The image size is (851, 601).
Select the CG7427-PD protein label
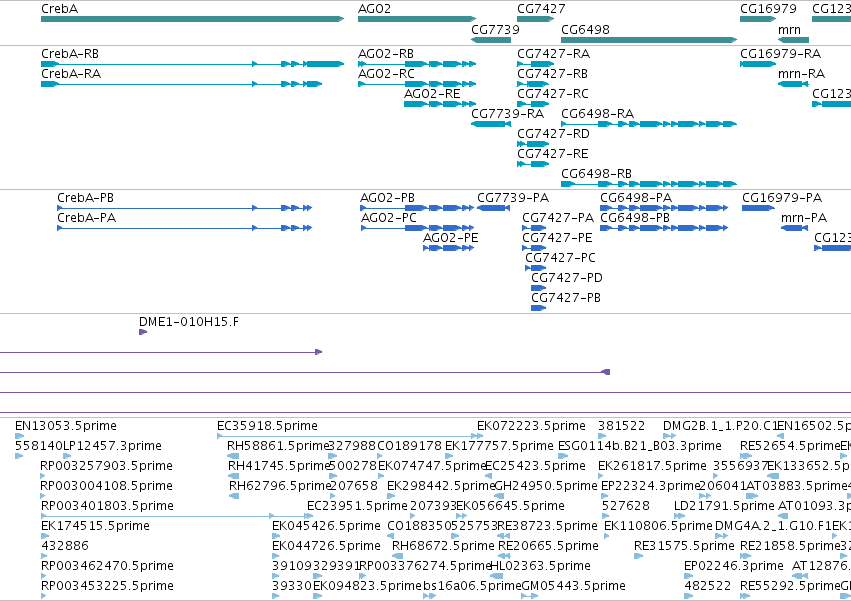(567, 277)
